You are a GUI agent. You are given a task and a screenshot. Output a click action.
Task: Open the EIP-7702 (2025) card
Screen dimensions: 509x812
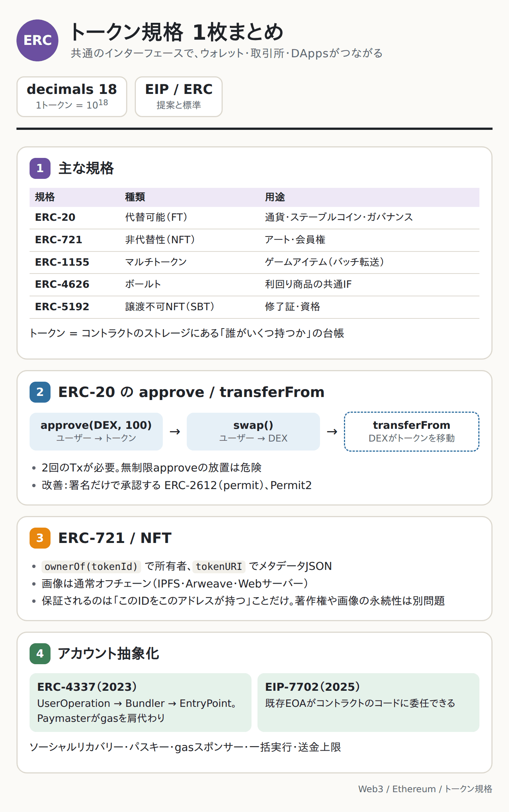pos(368,702)
